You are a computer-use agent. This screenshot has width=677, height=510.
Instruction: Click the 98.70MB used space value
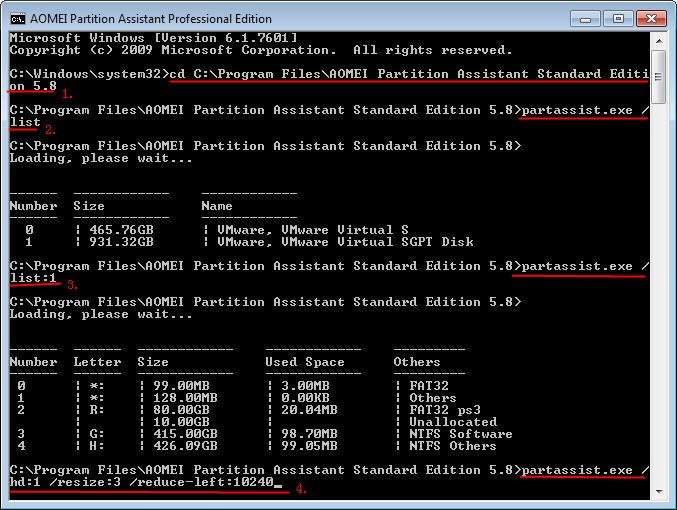(309, 434)
